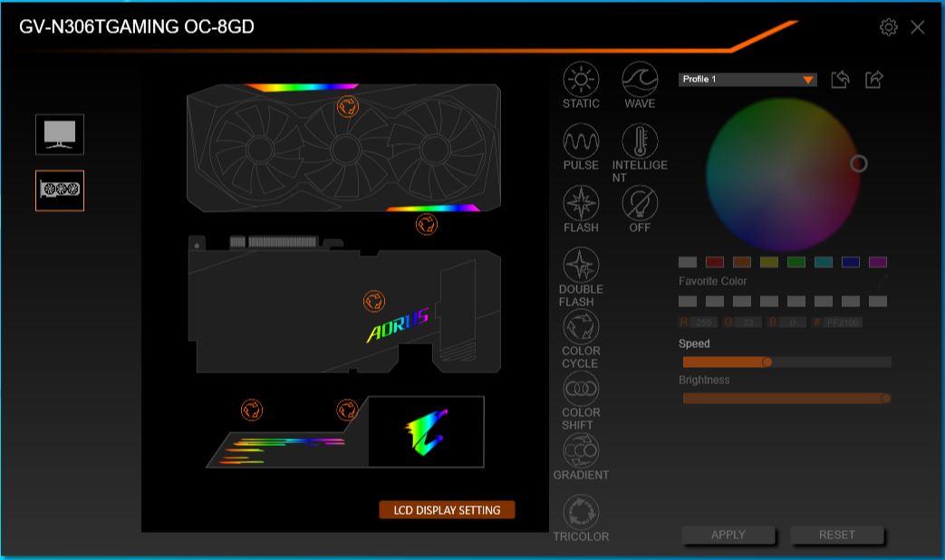Select the monitor device thumbnail
Screen dimensions: 945x560
[60, 134]
